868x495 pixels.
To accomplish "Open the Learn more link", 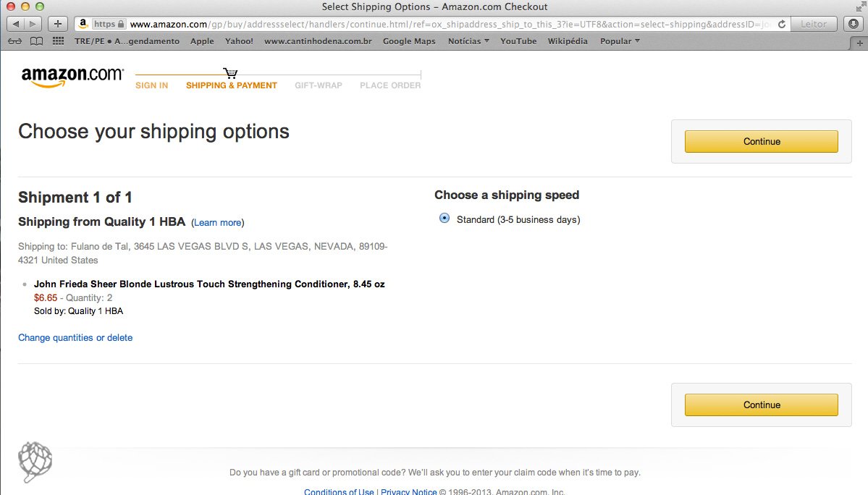I will 217,222.
